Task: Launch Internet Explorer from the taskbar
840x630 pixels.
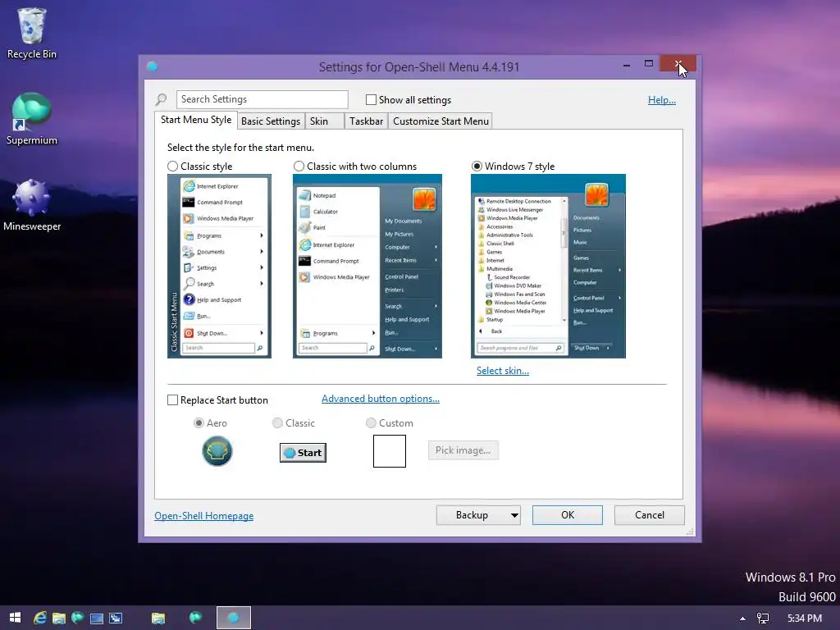Action: (x=40, y=618)
